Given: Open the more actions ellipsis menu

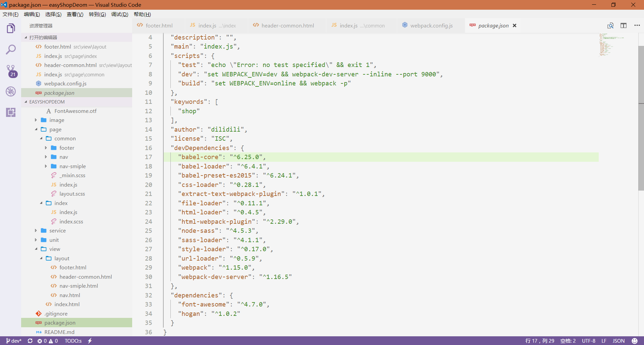Looking at the screenshot, I should 637,25.
